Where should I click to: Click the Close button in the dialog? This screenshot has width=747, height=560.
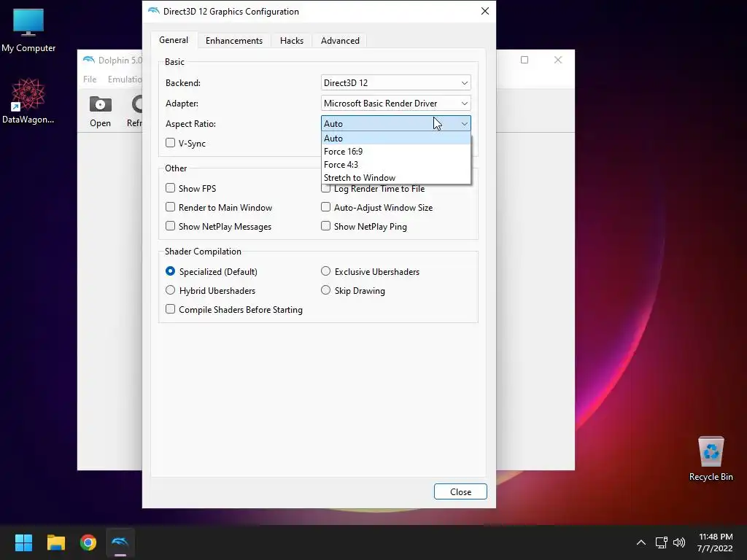pyautogui.click(x=460, y=491)
